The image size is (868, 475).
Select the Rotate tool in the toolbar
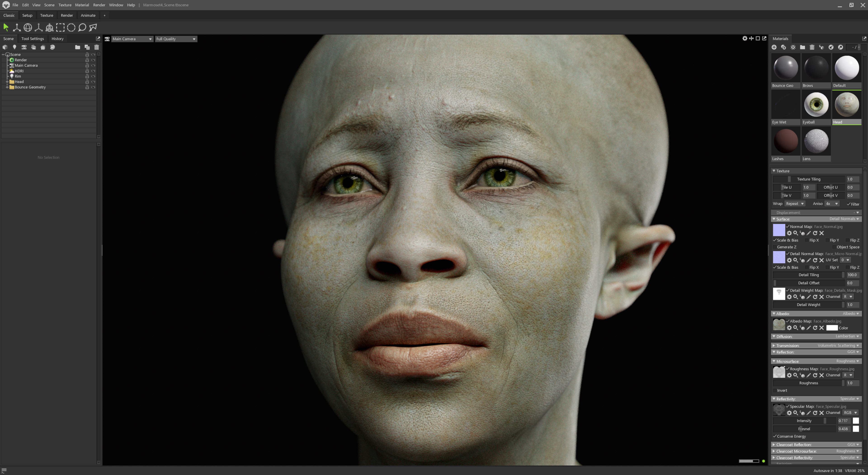pyautogui.click(x=28, y=28)
